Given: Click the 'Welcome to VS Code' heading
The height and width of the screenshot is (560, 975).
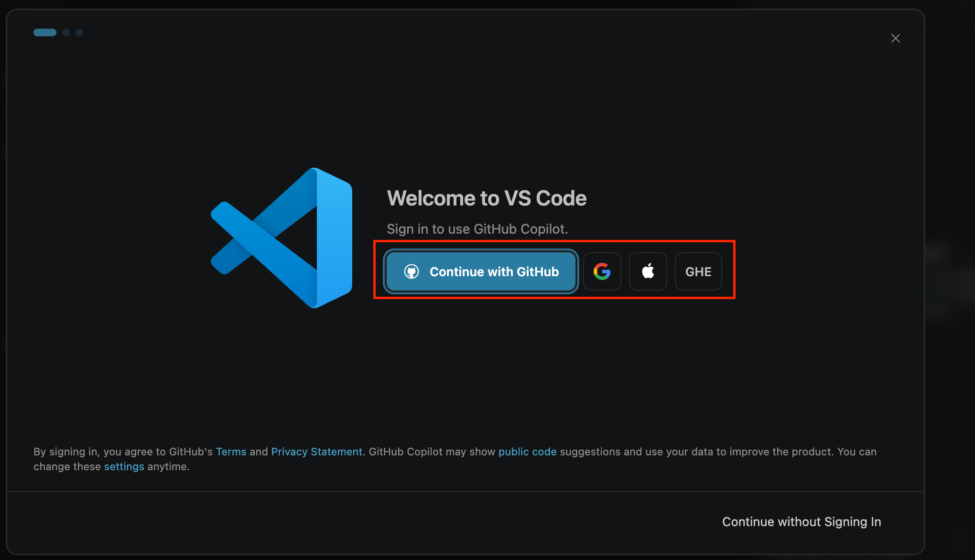Looking at the screenshot, I should pyautogui.click(x=487, y=198).
